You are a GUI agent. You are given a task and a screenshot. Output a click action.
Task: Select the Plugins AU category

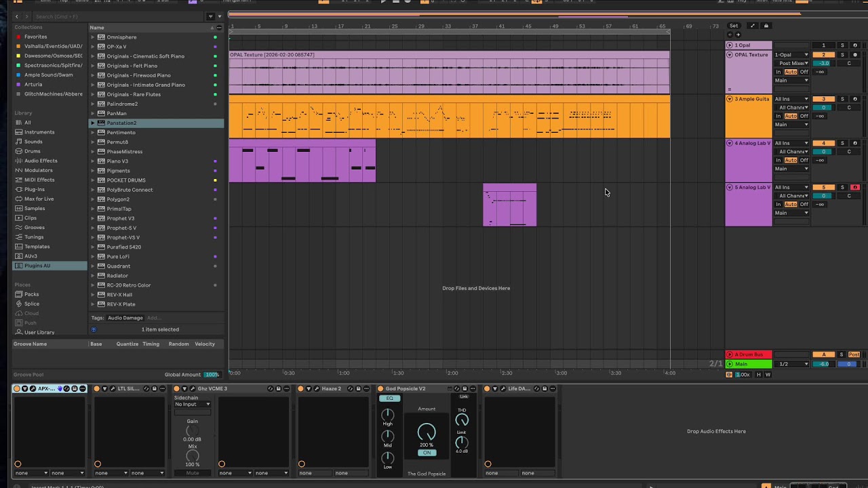[37, 266]
